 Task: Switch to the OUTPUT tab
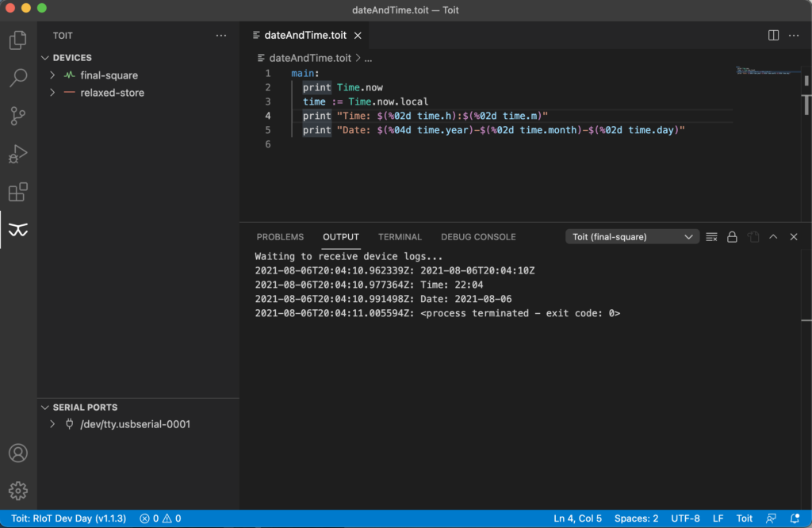coord(341,236)
